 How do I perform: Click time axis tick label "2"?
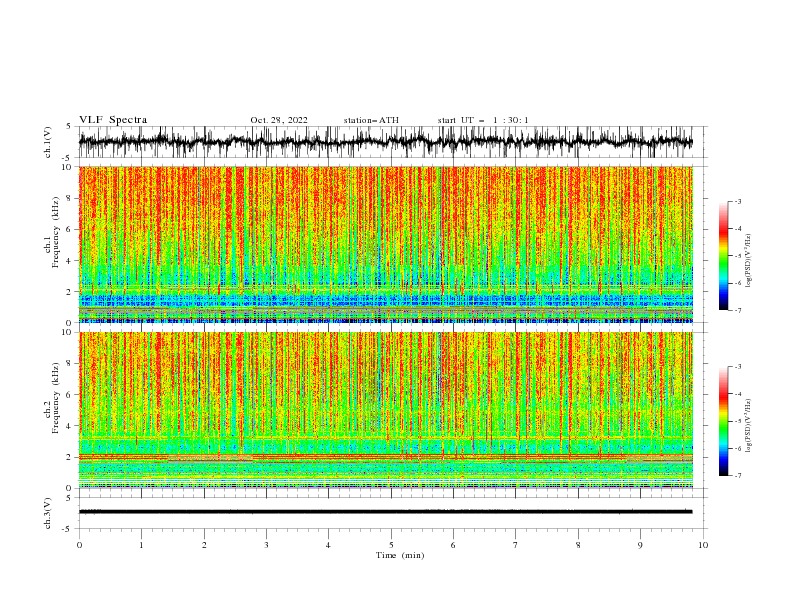[x=204, y=545]
